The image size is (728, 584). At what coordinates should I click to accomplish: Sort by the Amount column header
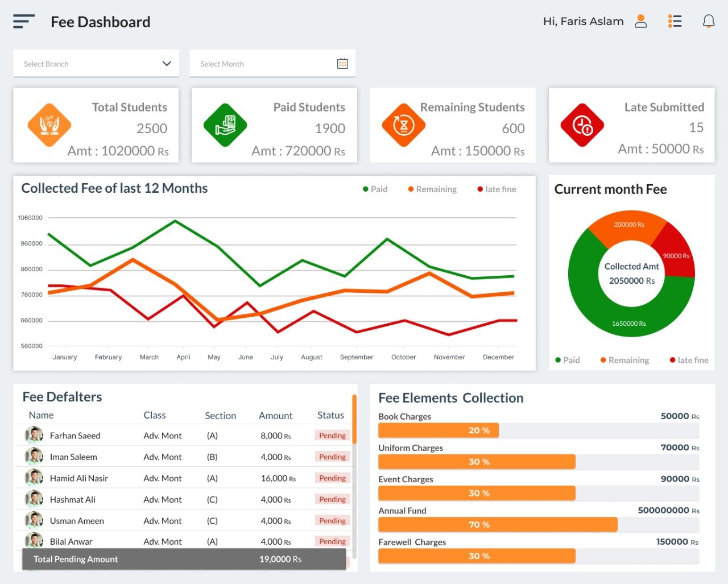275,416
